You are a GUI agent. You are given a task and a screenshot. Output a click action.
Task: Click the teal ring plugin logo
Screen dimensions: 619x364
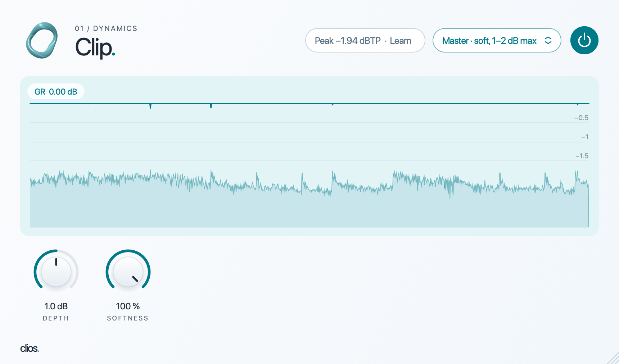point(42,40)
